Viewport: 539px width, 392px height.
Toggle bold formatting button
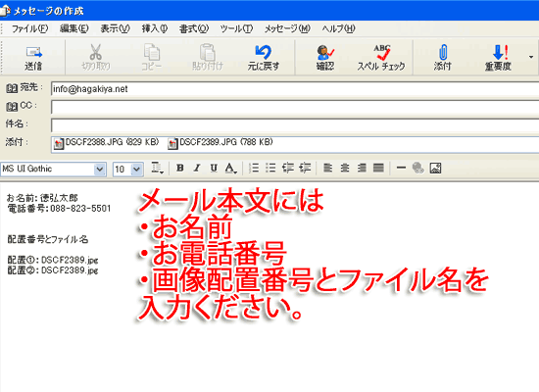point(179,169)
